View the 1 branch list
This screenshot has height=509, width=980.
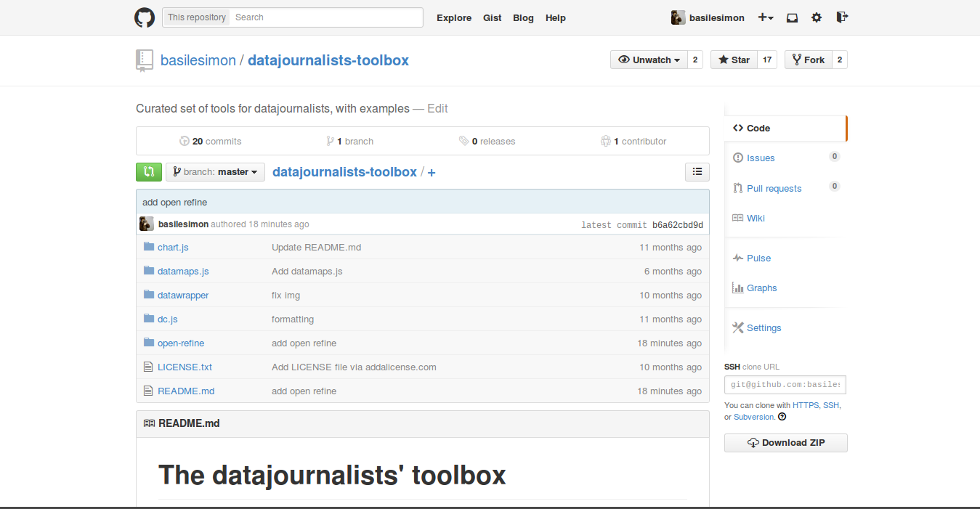tap(350, 142)
